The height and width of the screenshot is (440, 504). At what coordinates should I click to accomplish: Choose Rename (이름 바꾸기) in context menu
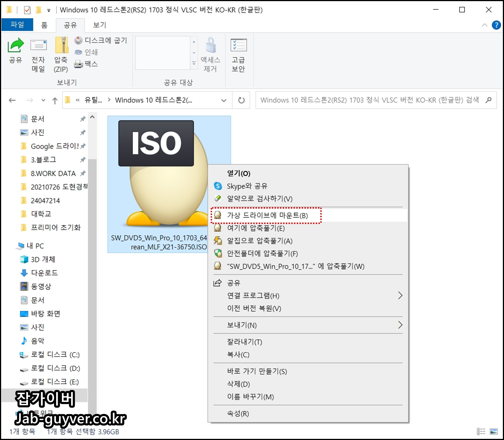click(308, 397)
